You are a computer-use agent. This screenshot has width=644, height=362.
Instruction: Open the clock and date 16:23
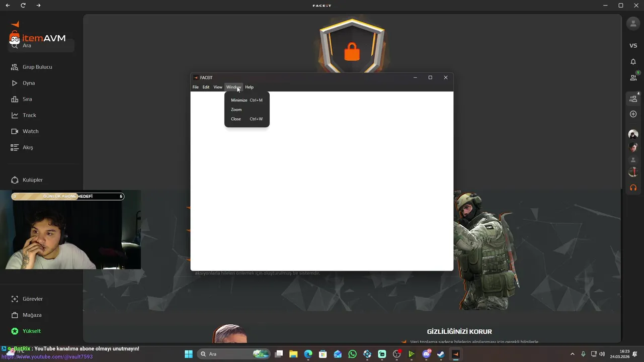(619, 354)
